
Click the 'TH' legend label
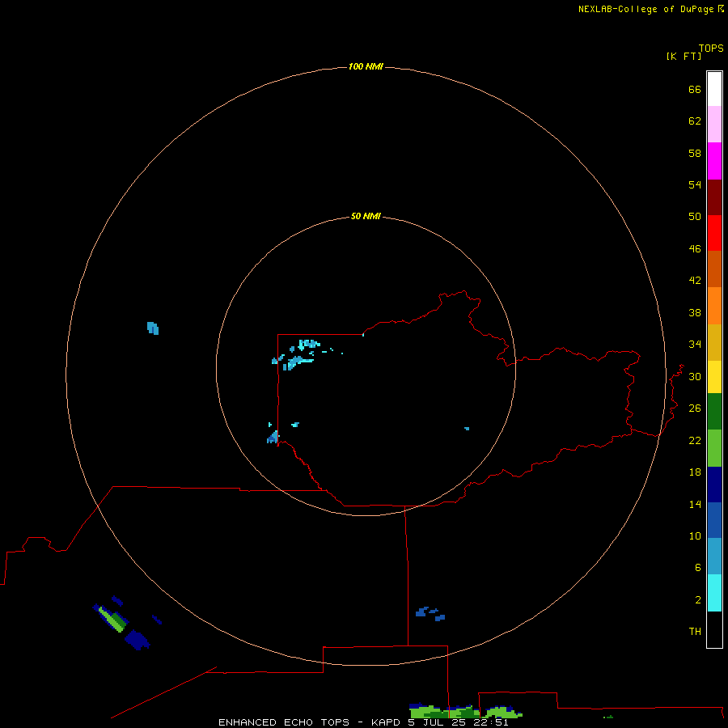click(x=695, y=631)
